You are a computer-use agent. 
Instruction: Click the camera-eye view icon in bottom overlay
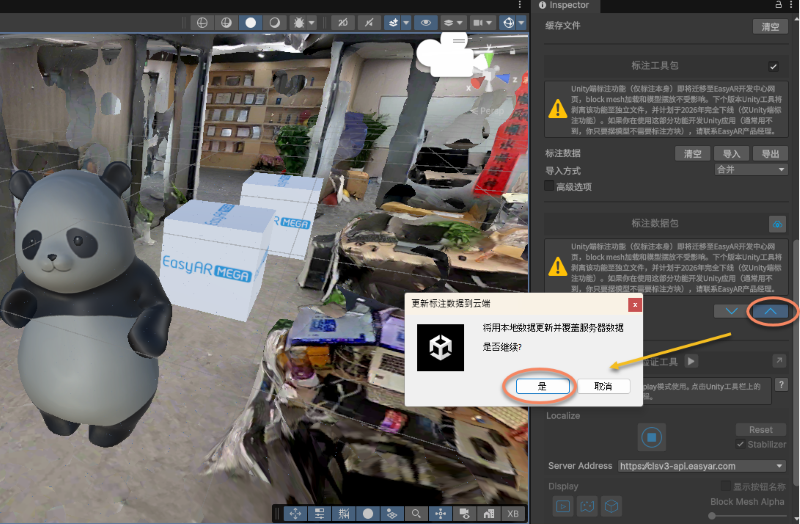(464, 513)
